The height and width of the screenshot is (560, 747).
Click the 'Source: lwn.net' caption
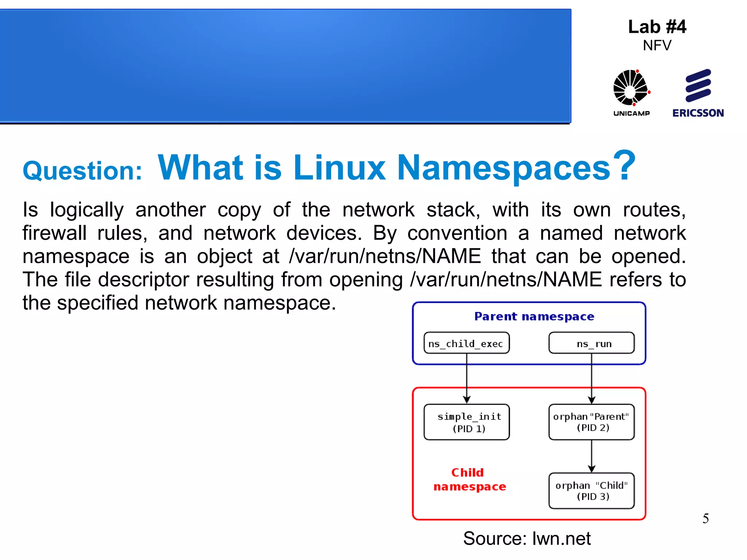click(527, 538)
